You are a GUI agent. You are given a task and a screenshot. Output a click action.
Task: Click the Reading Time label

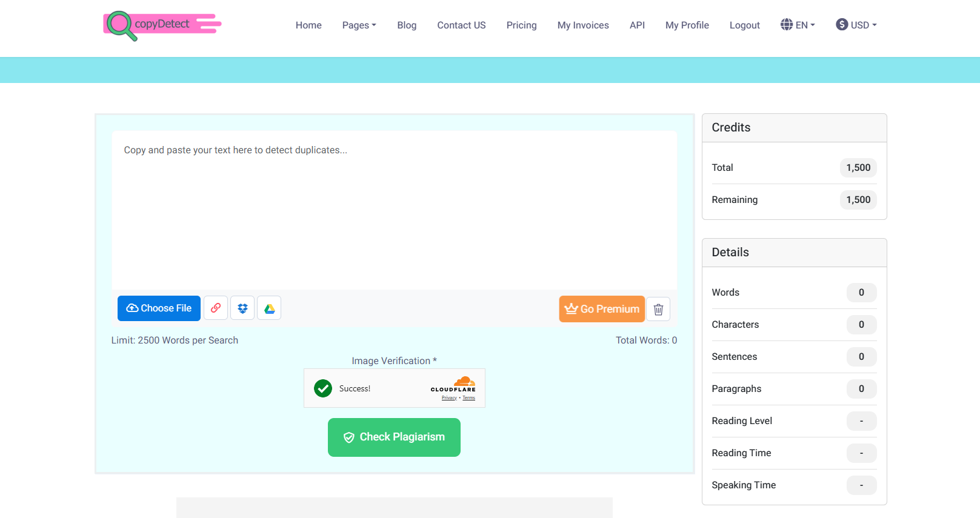pos(741,453)
